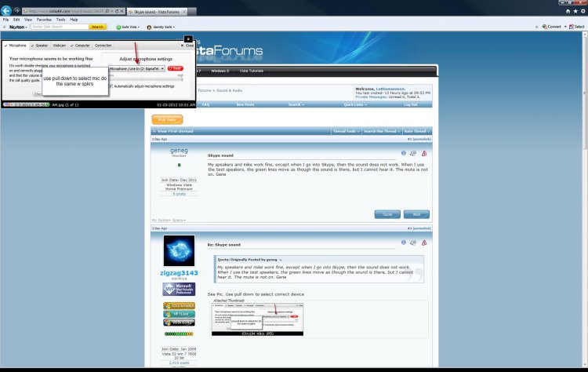Click the address bar search magnifier icon
The width and height of the screenshot is (588, 372).
(107, 11)
